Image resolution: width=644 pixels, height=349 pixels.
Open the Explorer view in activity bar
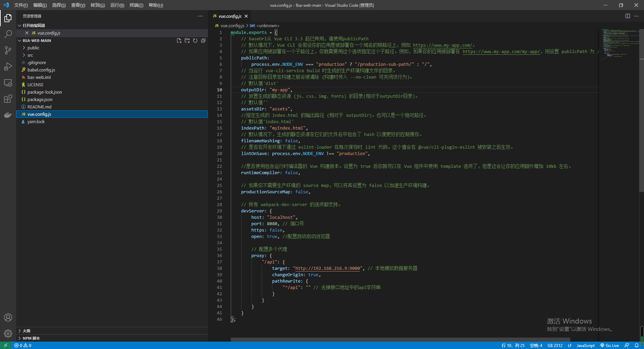pos(8,18)
